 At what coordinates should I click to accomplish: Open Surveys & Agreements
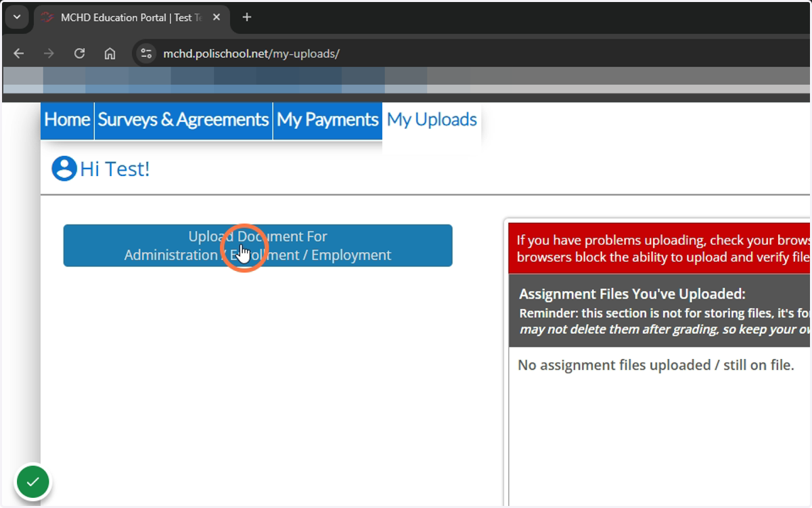click(x=183, y=120)
